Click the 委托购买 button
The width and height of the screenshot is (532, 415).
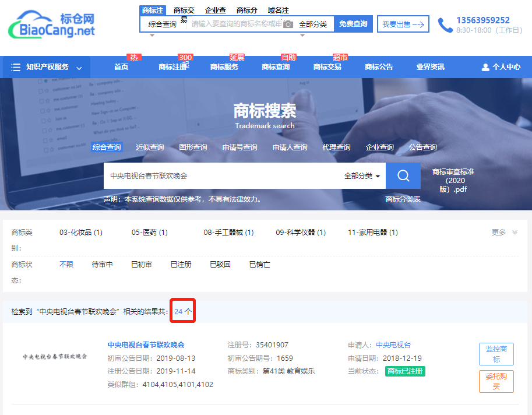pyautogui.click(x=496, y=381)
